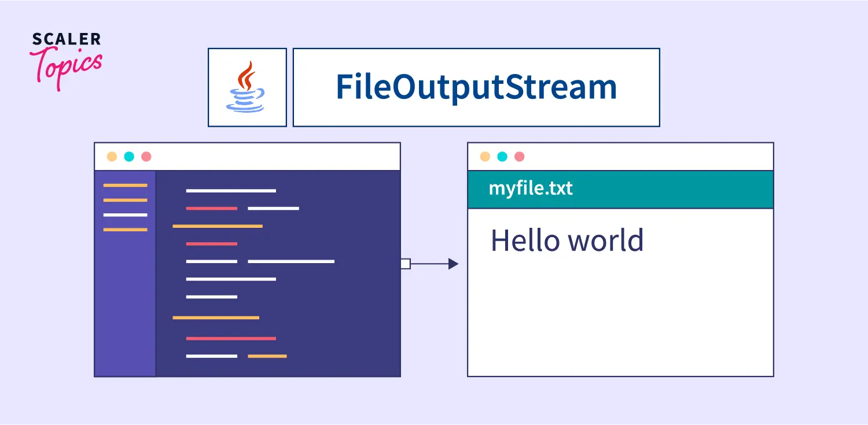The image size is (868, 425).
Task: Click the long red code line near the editor bottom
Action: tap(231, 338)
